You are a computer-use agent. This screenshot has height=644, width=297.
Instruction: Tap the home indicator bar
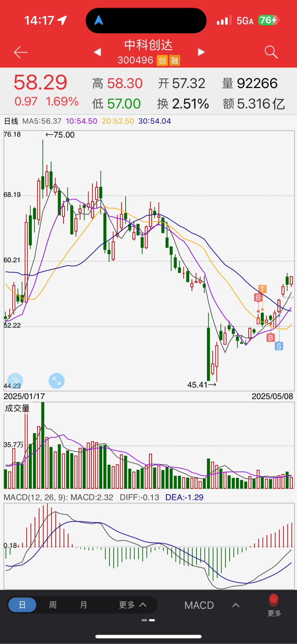(148, 636)
